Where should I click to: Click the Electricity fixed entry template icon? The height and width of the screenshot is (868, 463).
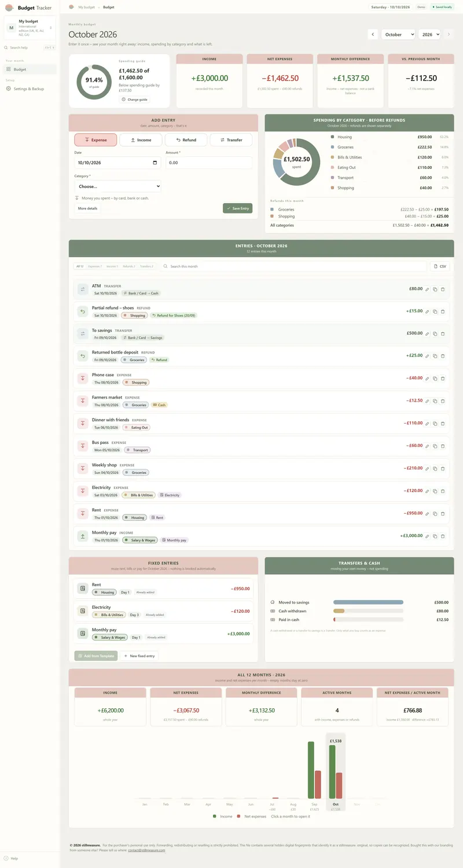coord(83,611)
